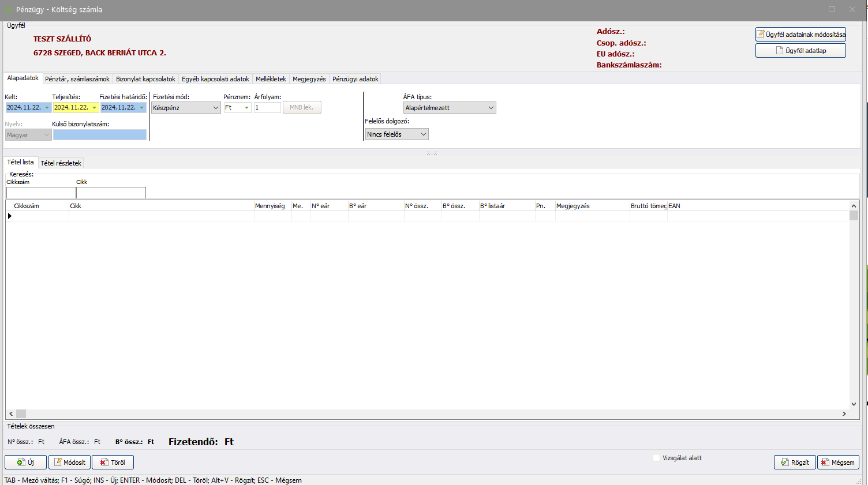Open the Felelős dolgozó dropdown
This screenshot has width=868, height=485.
tap(424, 134)
